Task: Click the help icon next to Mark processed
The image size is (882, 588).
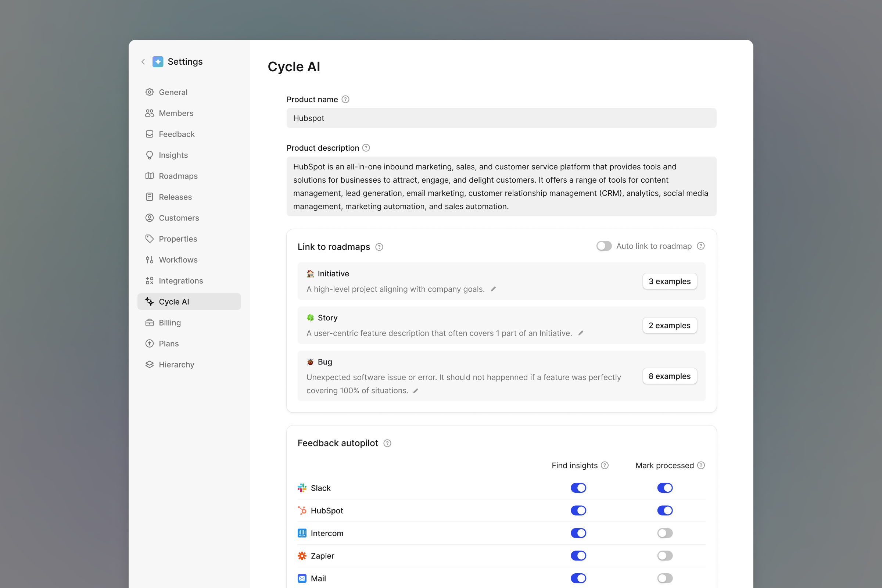Action: pyautogui.click(x=701, y=465)
